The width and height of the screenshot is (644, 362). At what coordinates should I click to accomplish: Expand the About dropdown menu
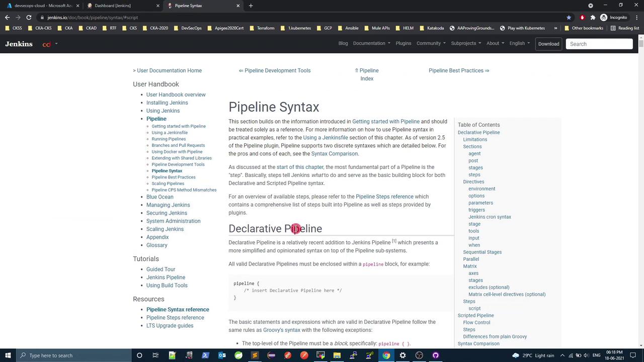pos(495,44)
